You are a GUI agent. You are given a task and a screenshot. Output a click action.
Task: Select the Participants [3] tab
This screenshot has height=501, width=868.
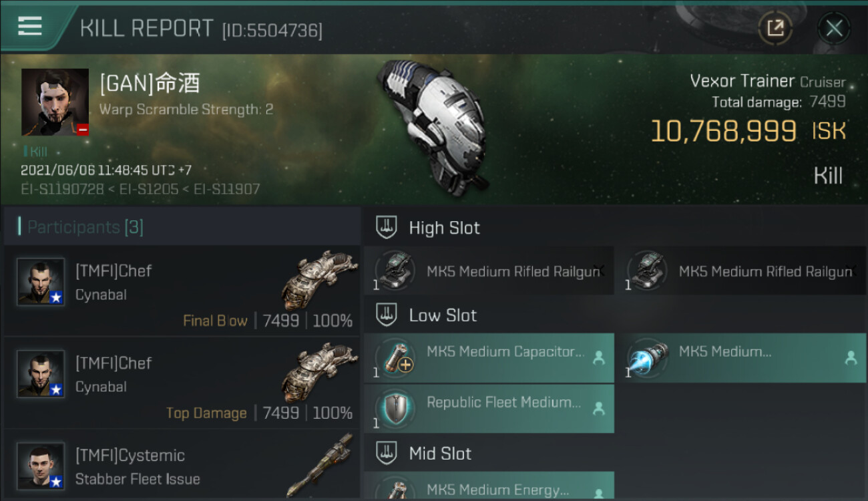[x=85, y=227]
